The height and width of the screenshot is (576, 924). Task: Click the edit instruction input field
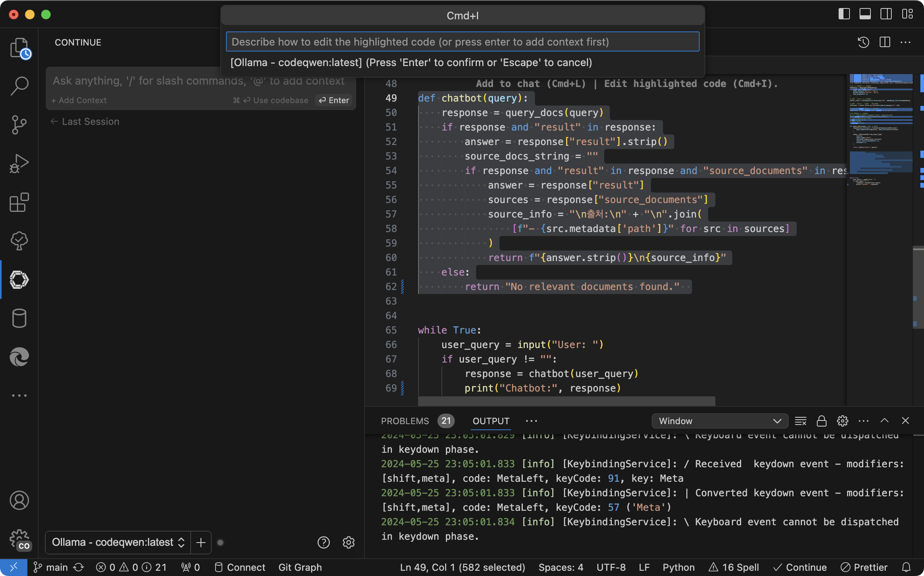click(x=462, y=42)
